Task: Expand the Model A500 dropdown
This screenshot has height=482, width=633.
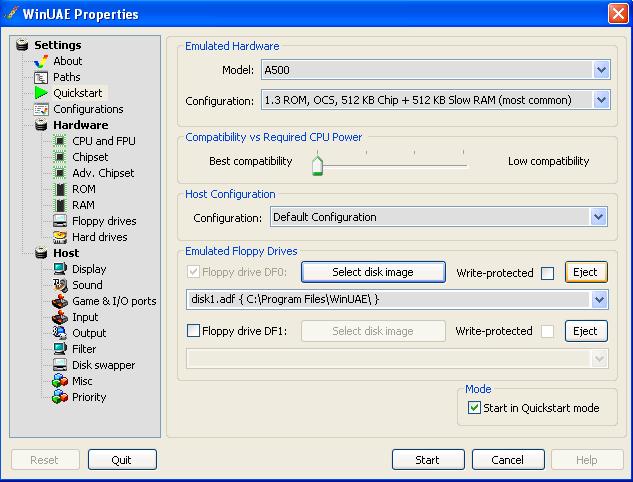Action: [x=601, y=70]
